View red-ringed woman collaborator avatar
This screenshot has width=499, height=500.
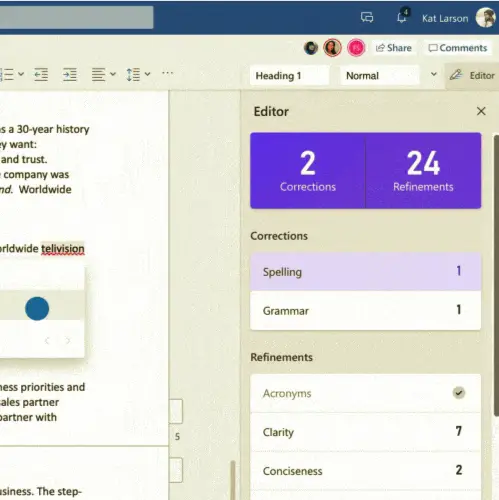pos(332,48)
